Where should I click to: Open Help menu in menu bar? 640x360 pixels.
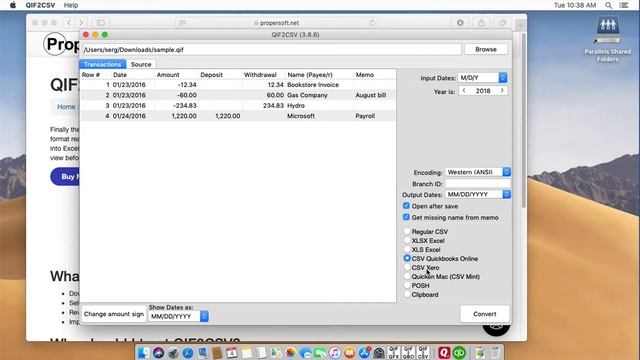[x=71, y=5]
